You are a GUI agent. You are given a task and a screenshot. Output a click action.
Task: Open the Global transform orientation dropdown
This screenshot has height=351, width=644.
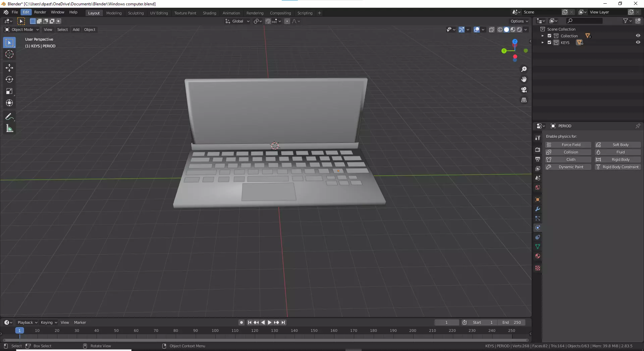pos(237,21)
